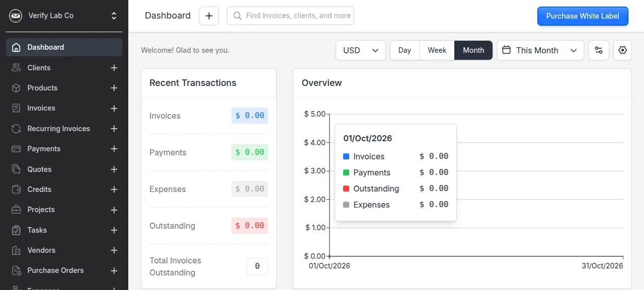This screenshot has width=644, height=290.
Task: Click the plus icon beside Quotes
Action: click(114, 169)
